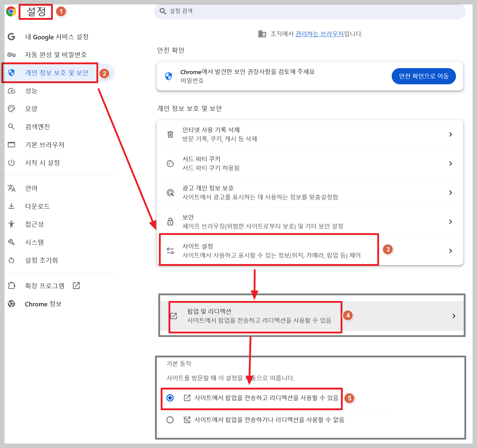
Task: Click the palette icon for 모양
Action: 11,109
